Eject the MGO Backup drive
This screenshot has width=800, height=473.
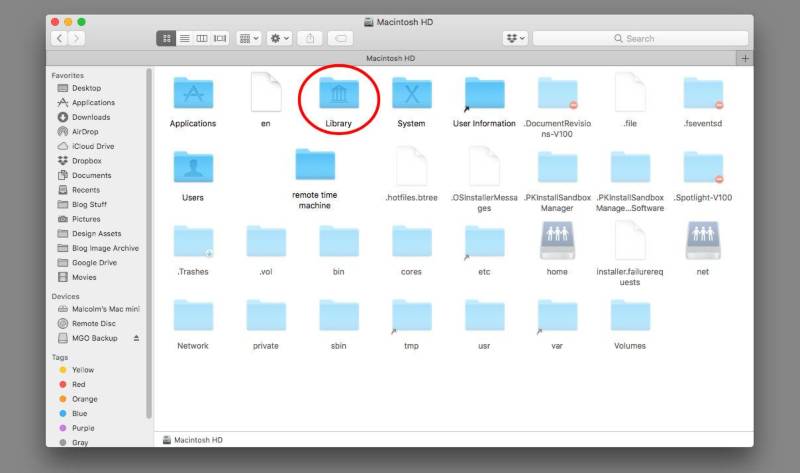(137, 338)
